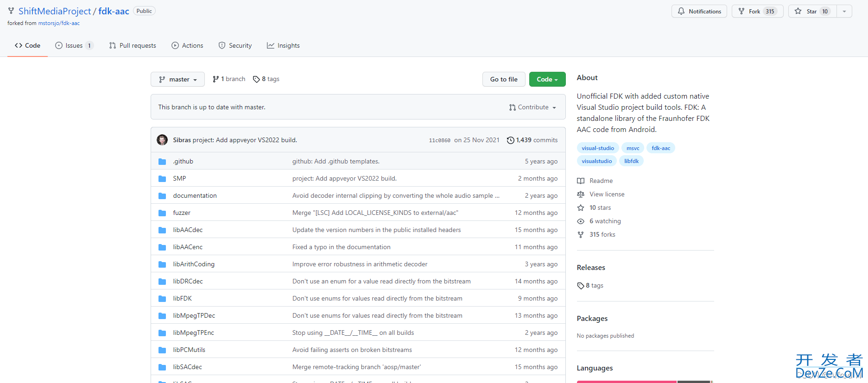
Task: Open the Security tab
Action: click(235, 45)
